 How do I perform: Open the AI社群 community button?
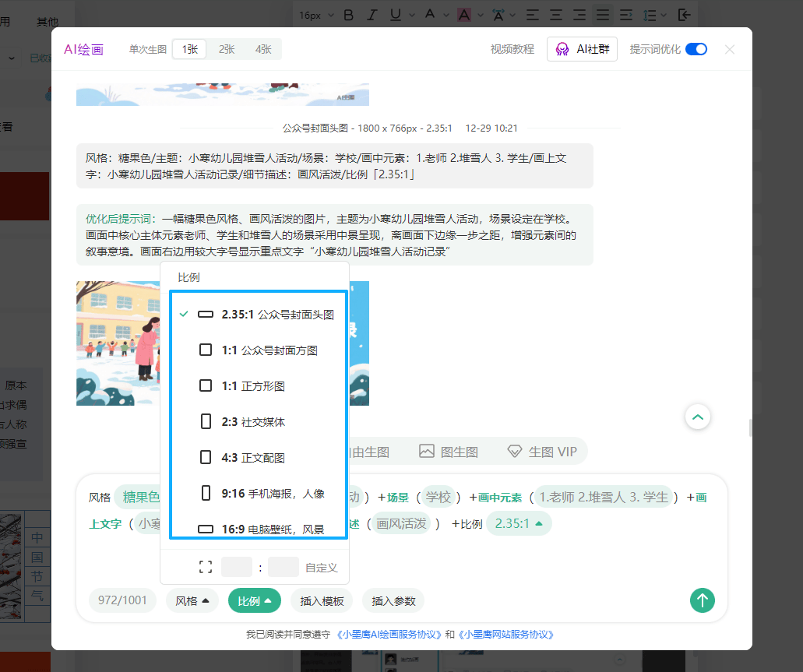point(582,49)
